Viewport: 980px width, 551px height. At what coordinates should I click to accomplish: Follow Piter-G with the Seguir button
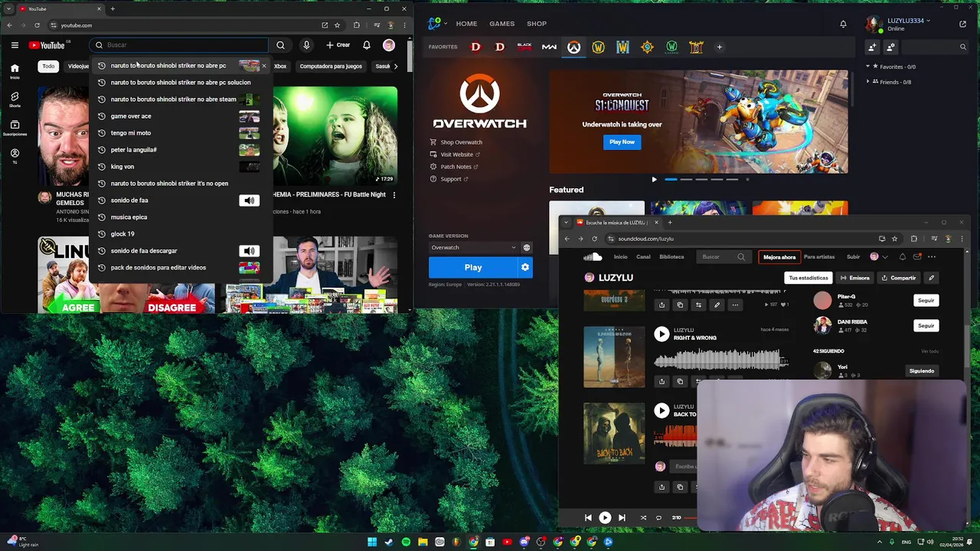tap(926, 300)
